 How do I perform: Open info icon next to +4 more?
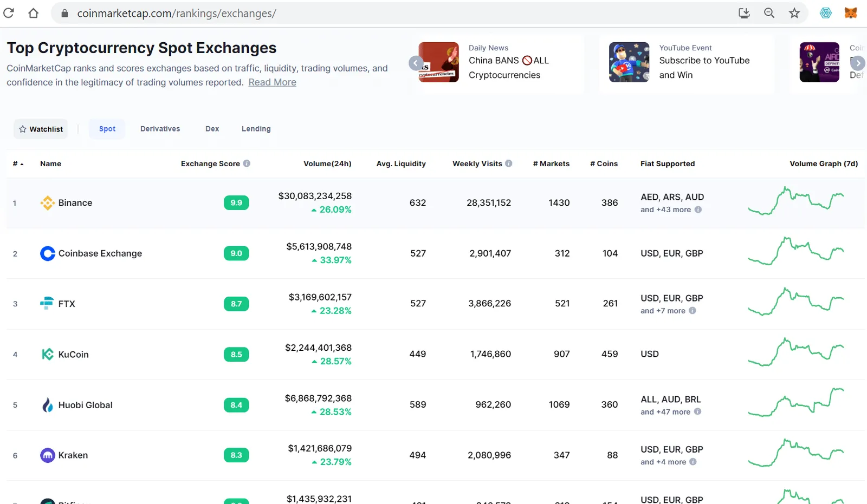click(693, 462)
